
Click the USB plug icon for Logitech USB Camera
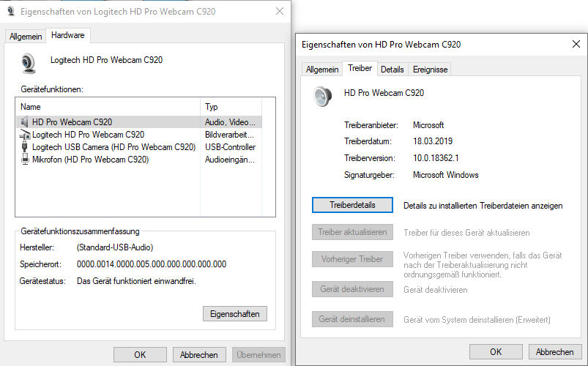tap(25, 147)
